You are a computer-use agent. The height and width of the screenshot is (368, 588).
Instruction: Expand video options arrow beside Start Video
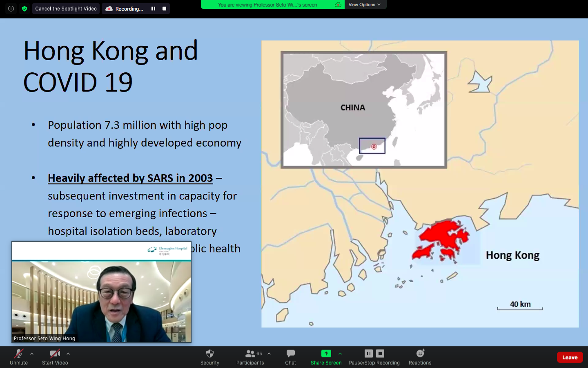(68, 354)
